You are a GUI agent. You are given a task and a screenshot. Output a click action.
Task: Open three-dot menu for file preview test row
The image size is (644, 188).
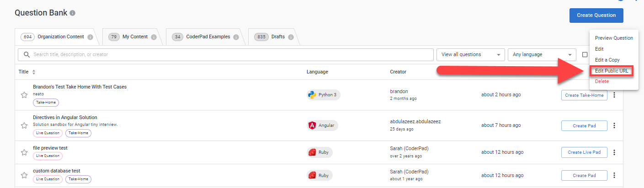click(614, 152)
